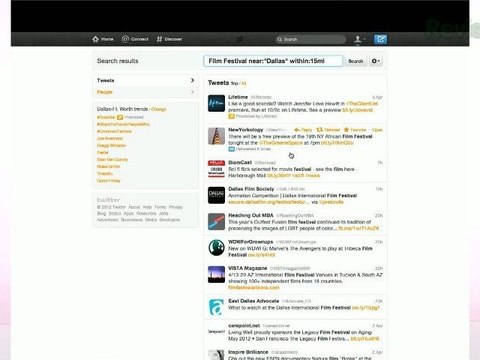The image size is (480, 360).
Task: Switch tweets filter to All
Action: tap(244, 83)
